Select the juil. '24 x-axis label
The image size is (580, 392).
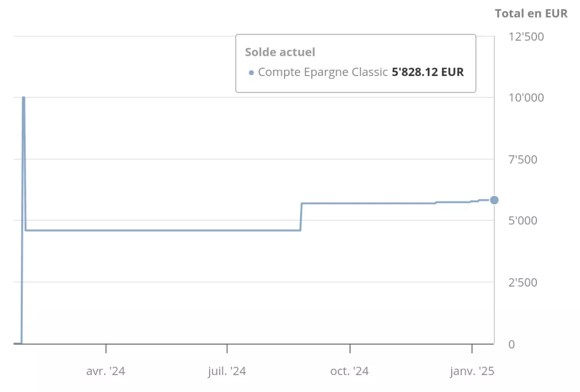227,371
